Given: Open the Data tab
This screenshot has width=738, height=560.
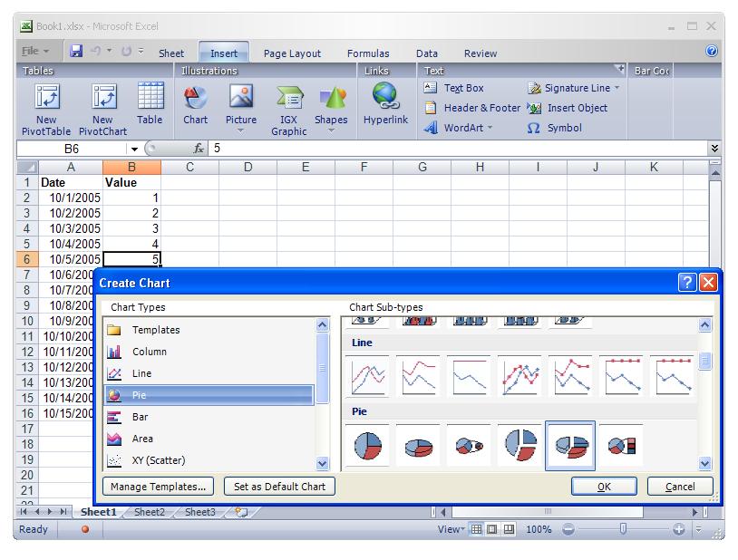Looking at the screenshot, I should [427, 53].
